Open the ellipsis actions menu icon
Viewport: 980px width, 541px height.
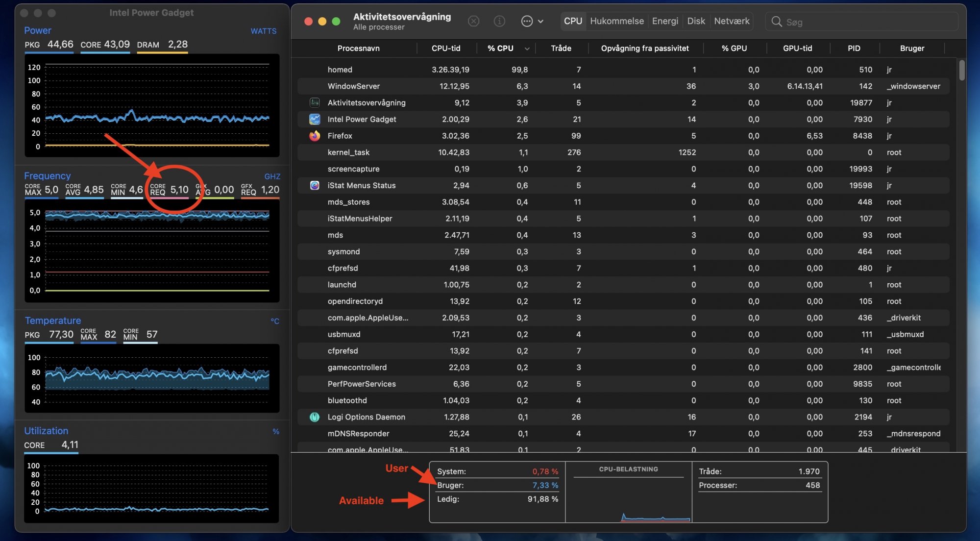click(x=527, y=21)
